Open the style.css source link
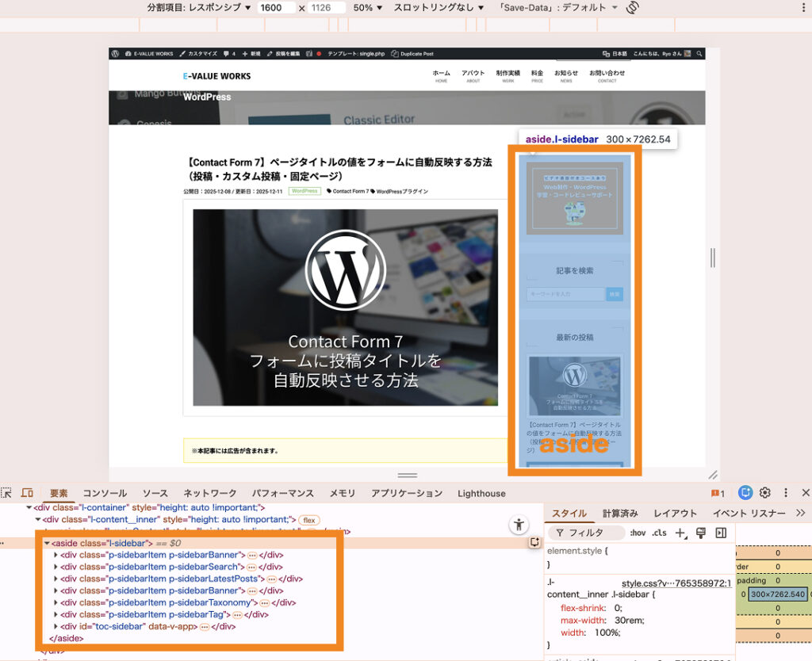 click(676, 583)
